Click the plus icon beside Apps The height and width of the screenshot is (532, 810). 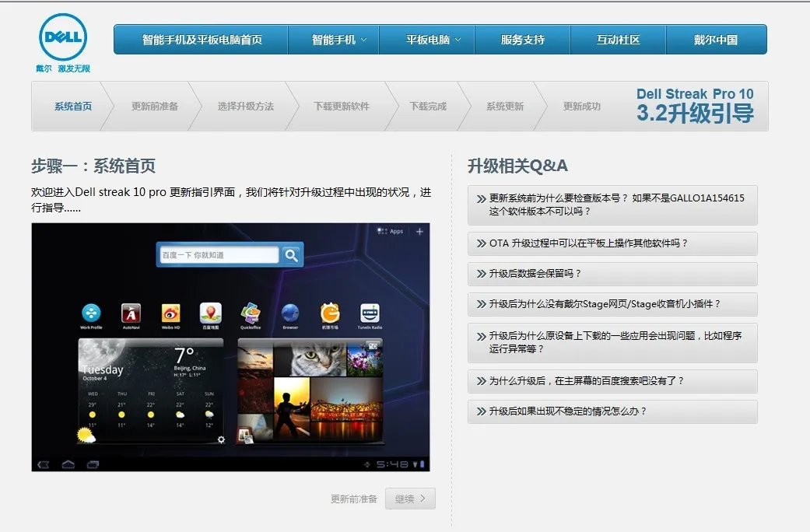click(x=418, y=231)
